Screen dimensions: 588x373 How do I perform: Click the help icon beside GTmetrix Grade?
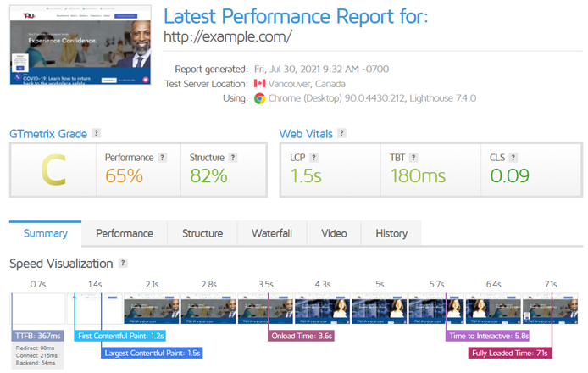97,133
